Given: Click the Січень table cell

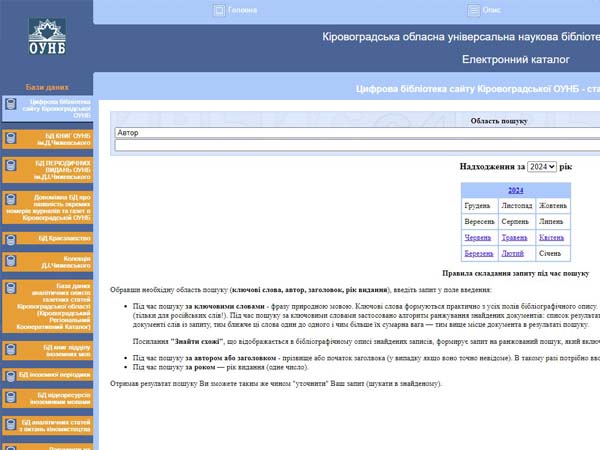Looking at the screenshot, I should coord(553,253).
